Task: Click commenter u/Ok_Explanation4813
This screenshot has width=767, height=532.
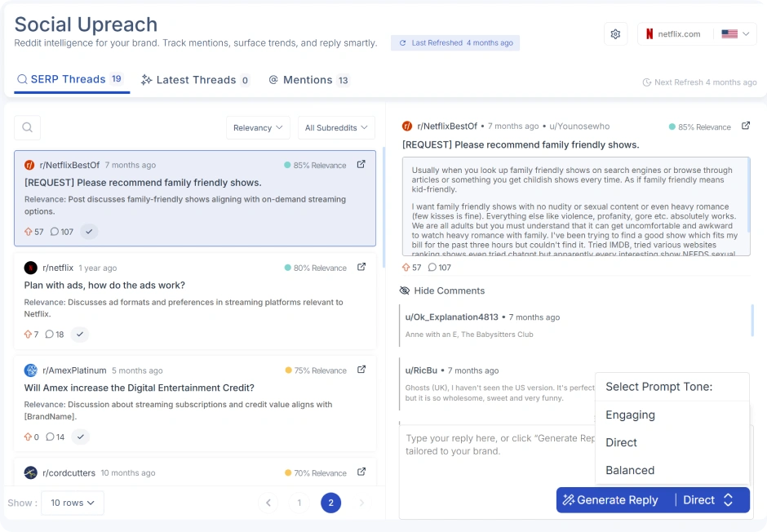Action: pos(451,317)
